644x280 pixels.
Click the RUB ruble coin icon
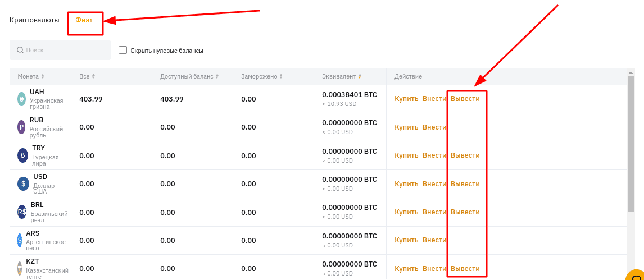coord(21,127)
